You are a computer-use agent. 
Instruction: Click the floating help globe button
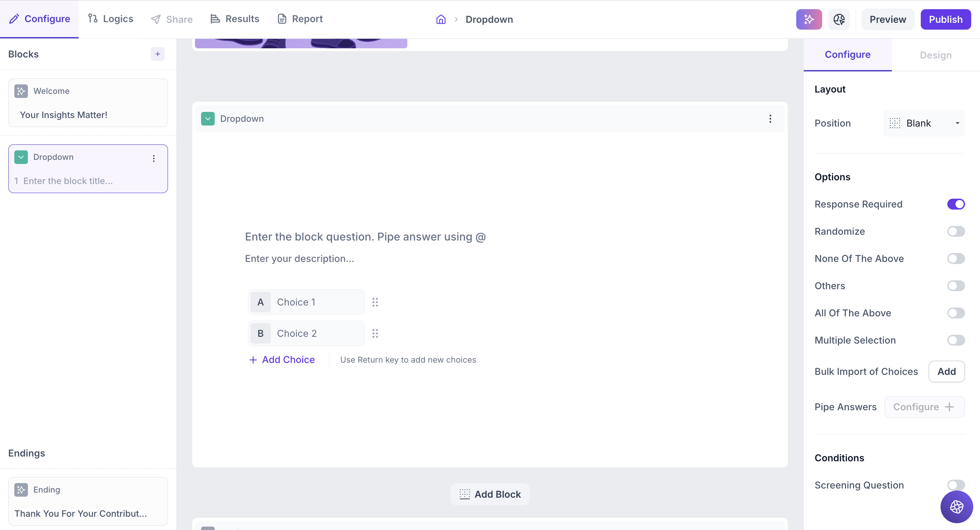pyautogui.click(x=956, y=507)
